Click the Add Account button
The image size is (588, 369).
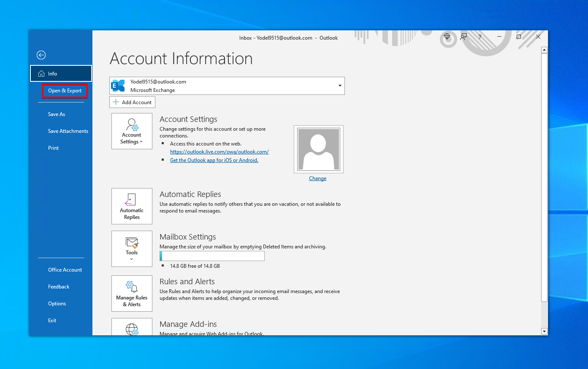coord(132,102)
